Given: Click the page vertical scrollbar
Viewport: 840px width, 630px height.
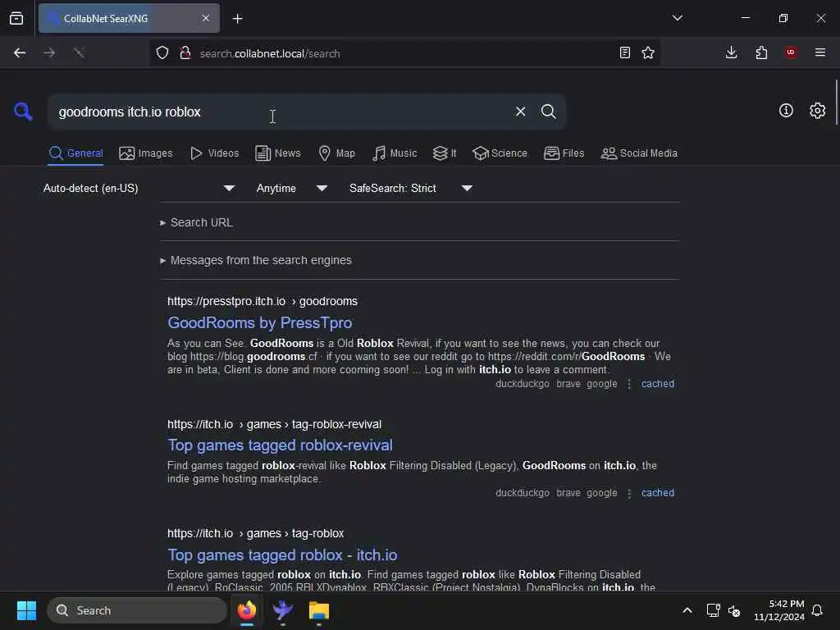Looking at the screenshot, I should point(836,102).
